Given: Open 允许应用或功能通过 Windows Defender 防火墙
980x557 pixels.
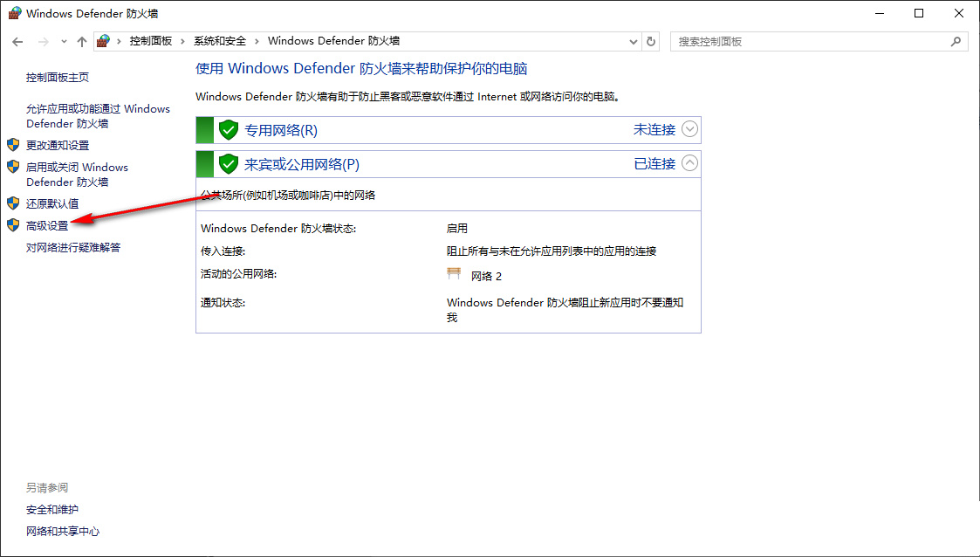Looking at the screenshot, I should pyautogui.click(x=98, y=116).
